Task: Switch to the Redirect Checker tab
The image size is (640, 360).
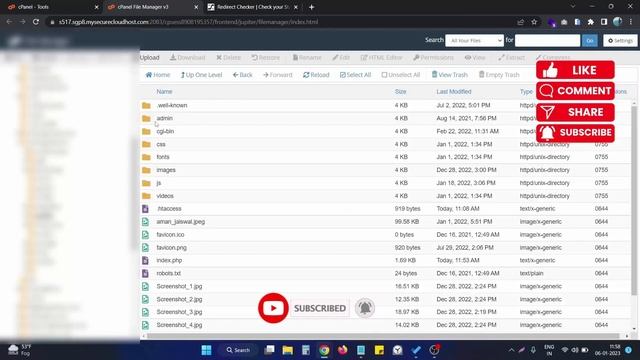Action: click(x=252, y=7)
